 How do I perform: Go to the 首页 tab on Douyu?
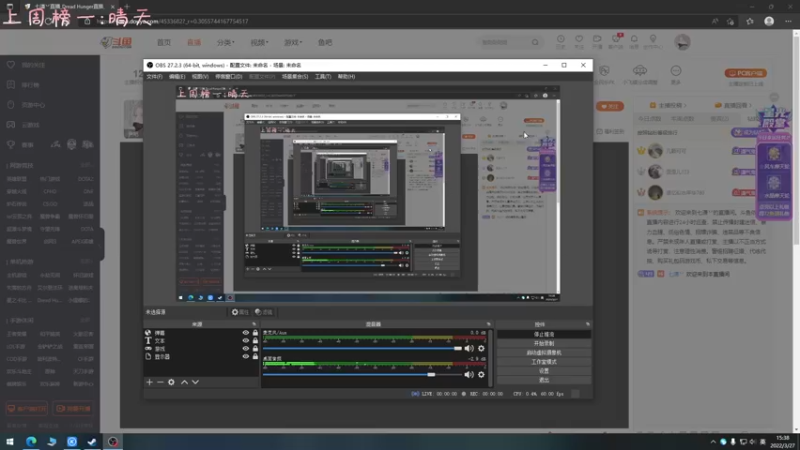coord(164,42)
